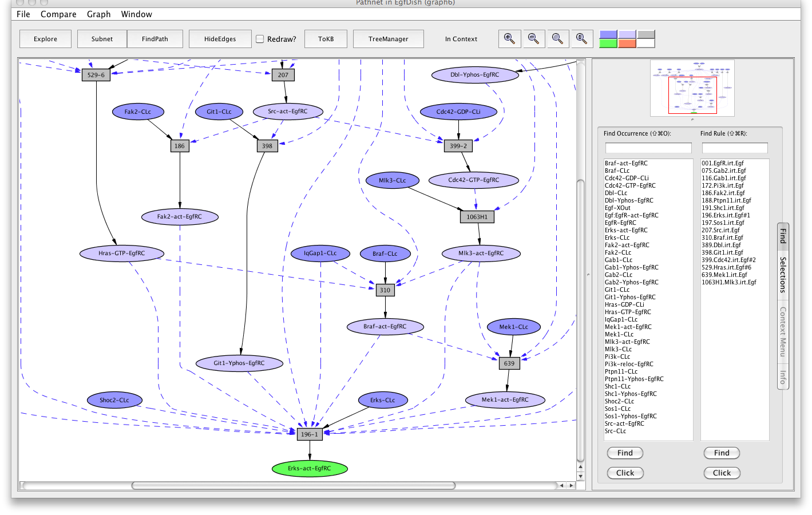The image size is (812, 515).
Task: Select the IqGap1-CLc graph node
Action: point(320,253)
